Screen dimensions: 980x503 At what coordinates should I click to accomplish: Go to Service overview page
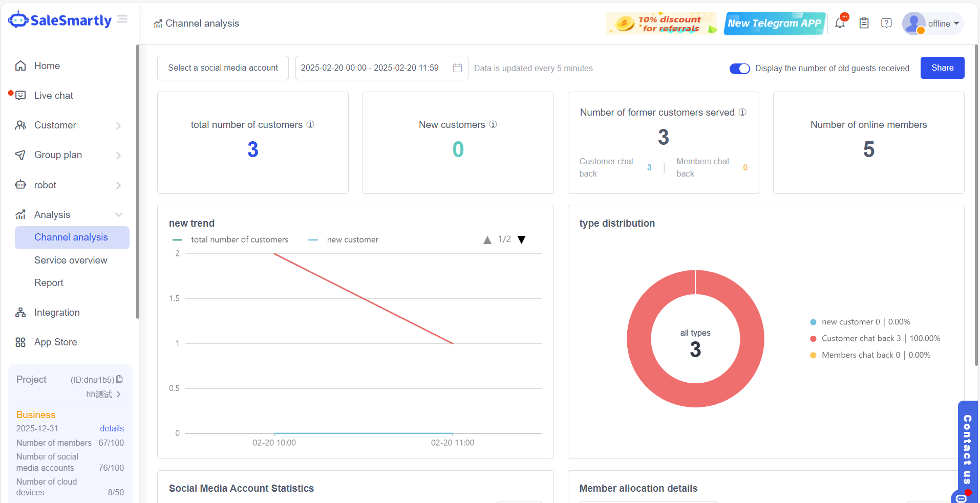(71, 260)
